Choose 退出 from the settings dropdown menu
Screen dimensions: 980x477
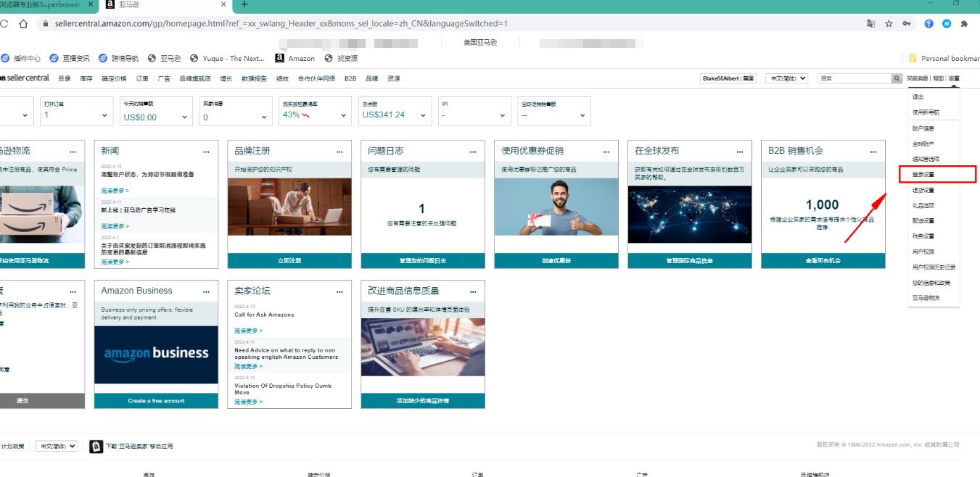tap(918, 96)
